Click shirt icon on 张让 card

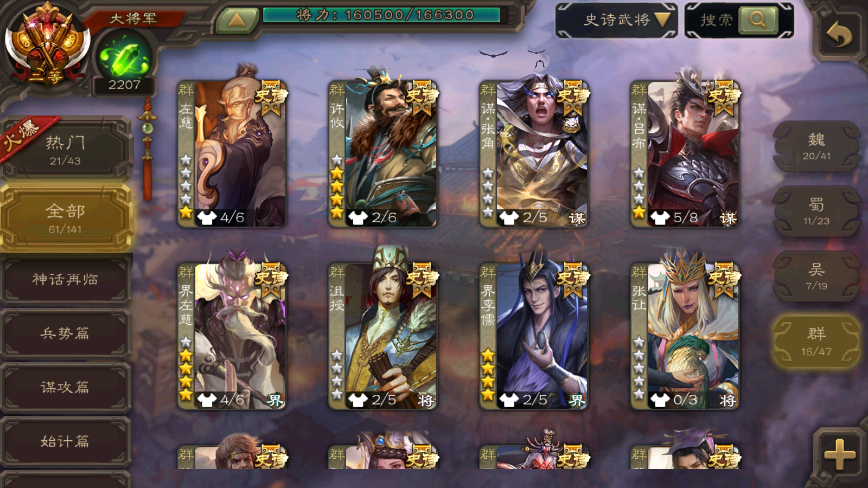(x=659, y=400)
